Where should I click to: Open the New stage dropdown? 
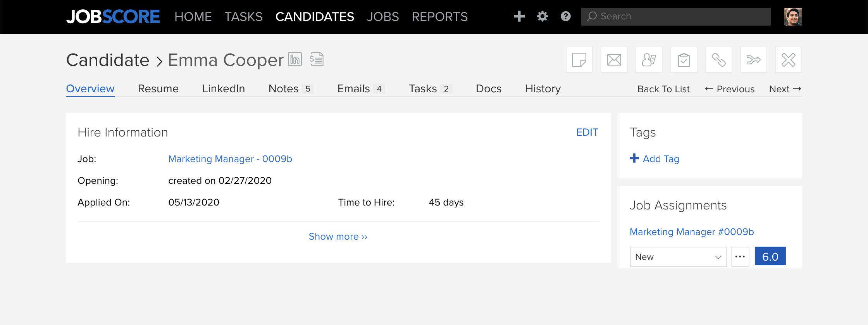pos(678,257)
